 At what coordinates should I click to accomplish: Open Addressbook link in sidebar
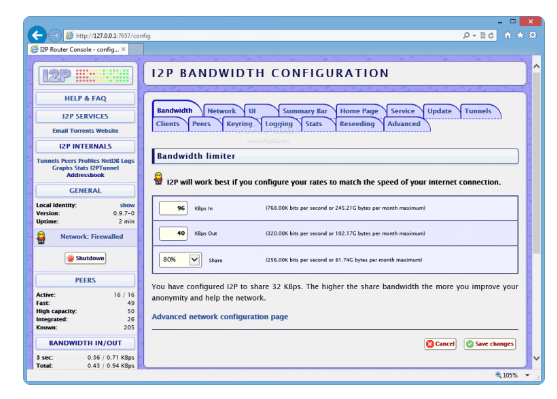86,175
